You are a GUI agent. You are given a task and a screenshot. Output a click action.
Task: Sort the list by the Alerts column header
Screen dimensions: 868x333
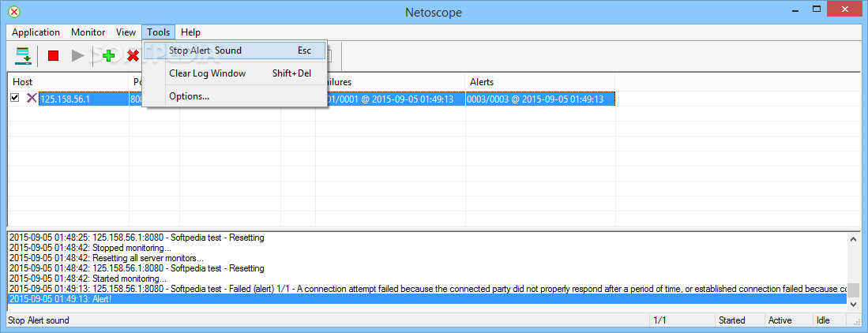click(x=539, y=82)
